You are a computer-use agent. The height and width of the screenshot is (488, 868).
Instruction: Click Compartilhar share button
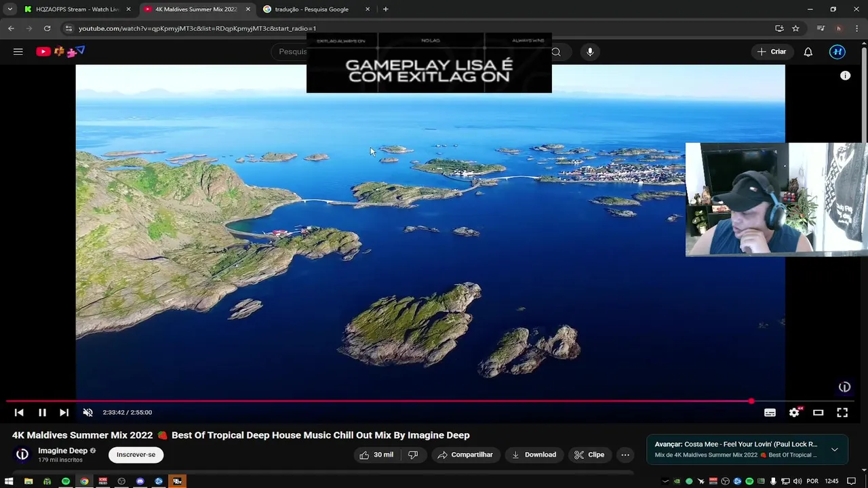465,455
